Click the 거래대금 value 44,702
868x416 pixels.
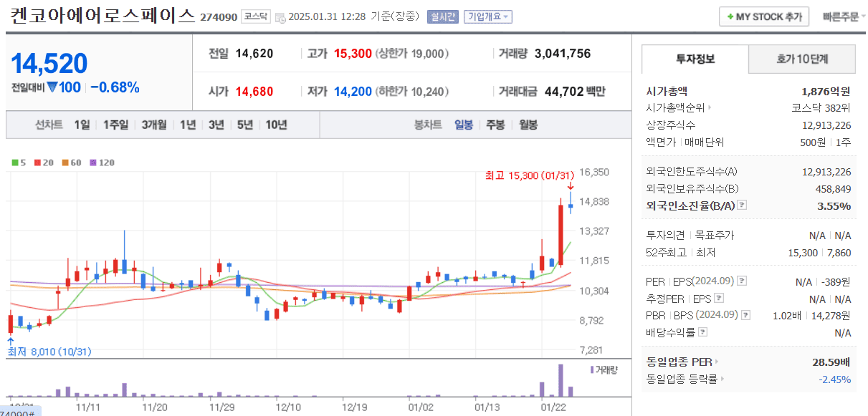point(564,92)
